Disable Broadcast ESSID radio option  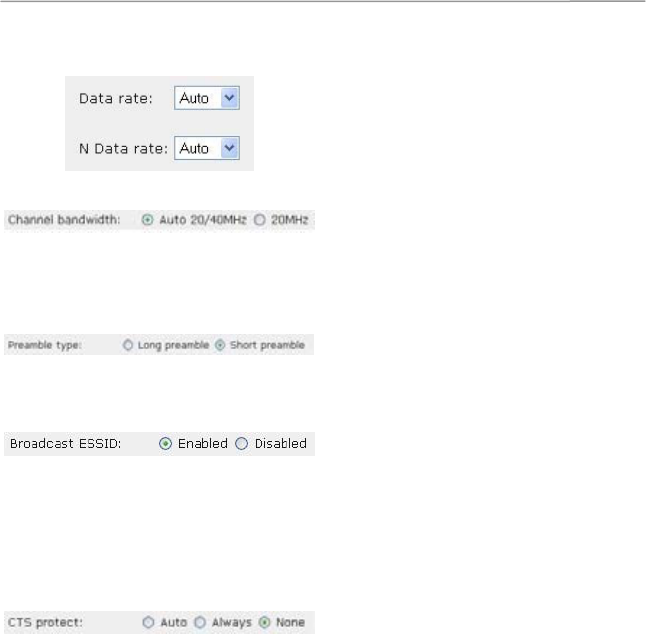[241, 444]
